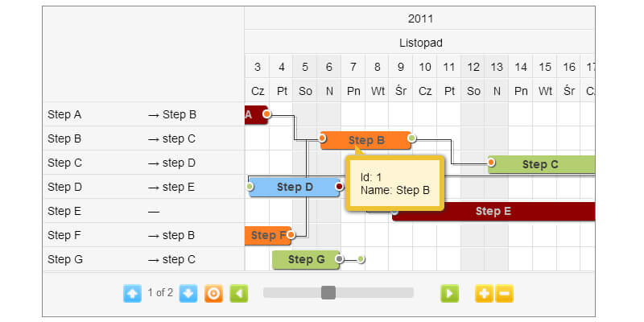Screen dimensions: 644x322
Task: Click the 2011 year header
Action: click(420, 19)
